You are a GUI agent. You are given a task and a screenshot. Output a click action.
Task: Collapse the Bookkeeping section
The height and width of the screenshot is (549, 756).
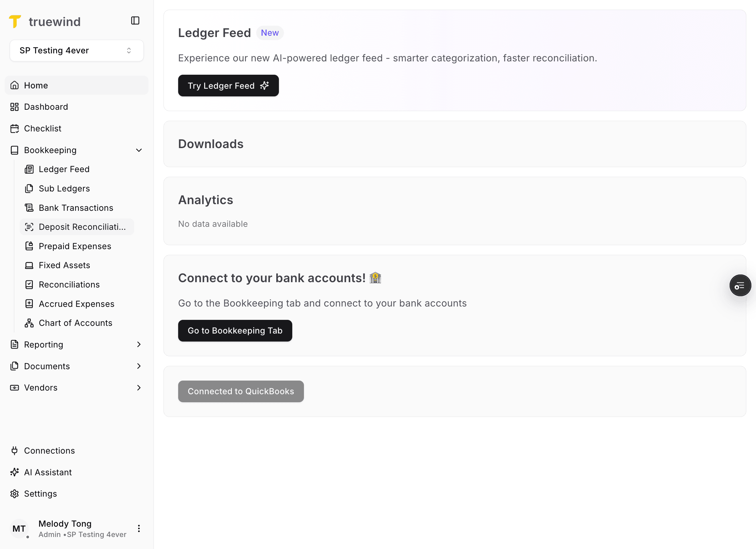tap(139, 150)
